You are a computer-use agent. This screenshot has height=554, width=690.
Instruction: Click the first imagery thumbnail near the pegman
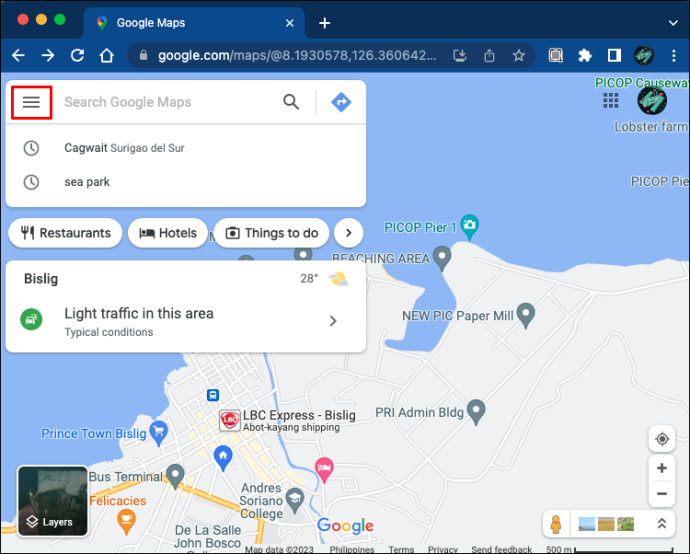pyautogui.click(x=587, y=524)
